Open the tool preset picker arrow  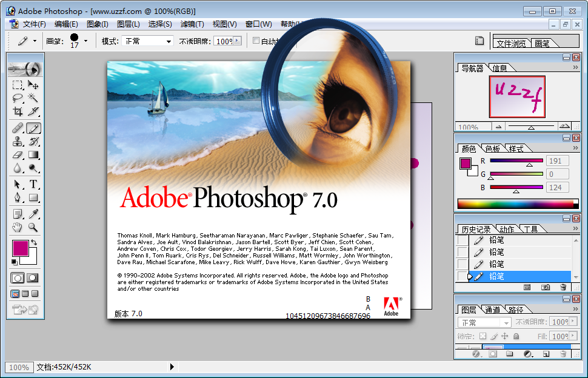35,41
